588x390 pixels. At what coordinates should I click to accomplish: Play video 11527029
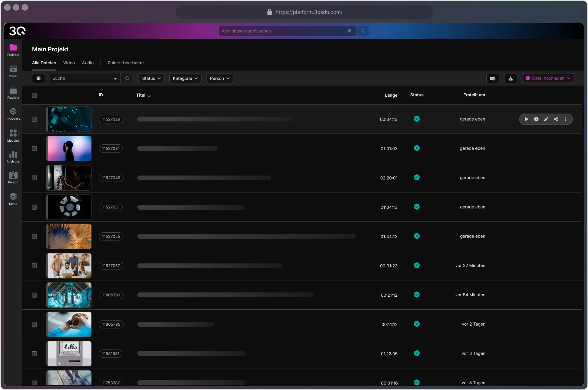click(x=526, y=119)
